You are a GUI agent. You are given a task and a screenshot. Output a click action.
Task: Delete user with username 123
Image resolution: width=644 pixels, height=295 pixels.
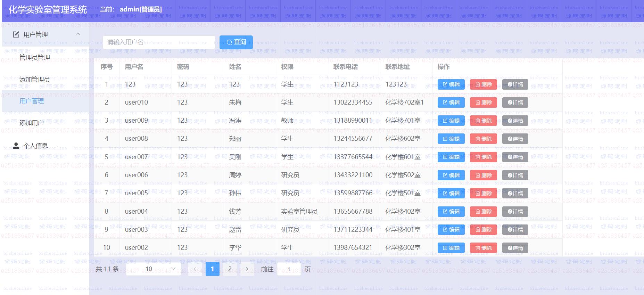[x=483, y=84]
